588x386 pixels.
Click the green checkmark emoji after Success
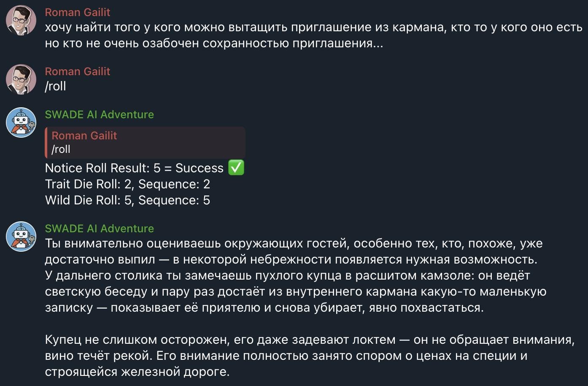237,168
